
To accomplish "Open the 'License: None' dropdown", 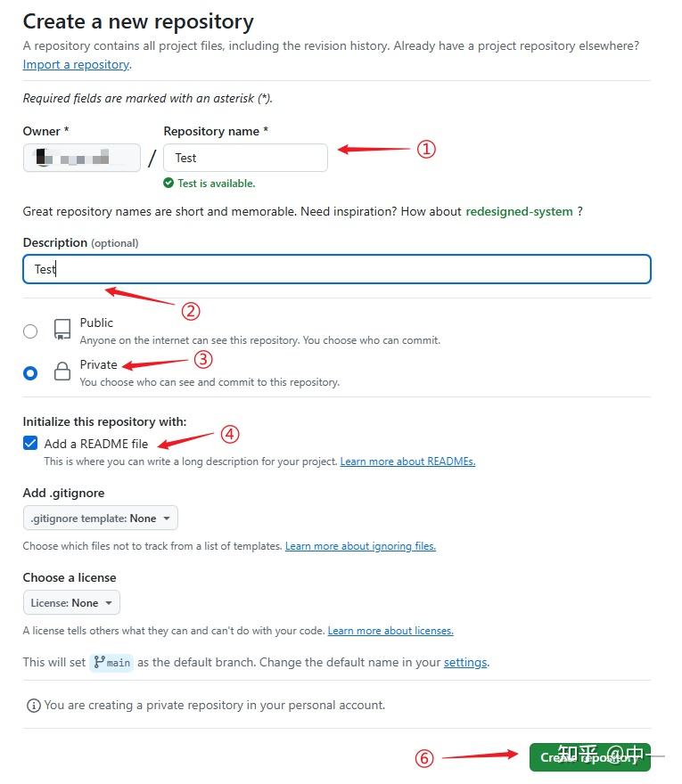I will (x=71, y=602).
